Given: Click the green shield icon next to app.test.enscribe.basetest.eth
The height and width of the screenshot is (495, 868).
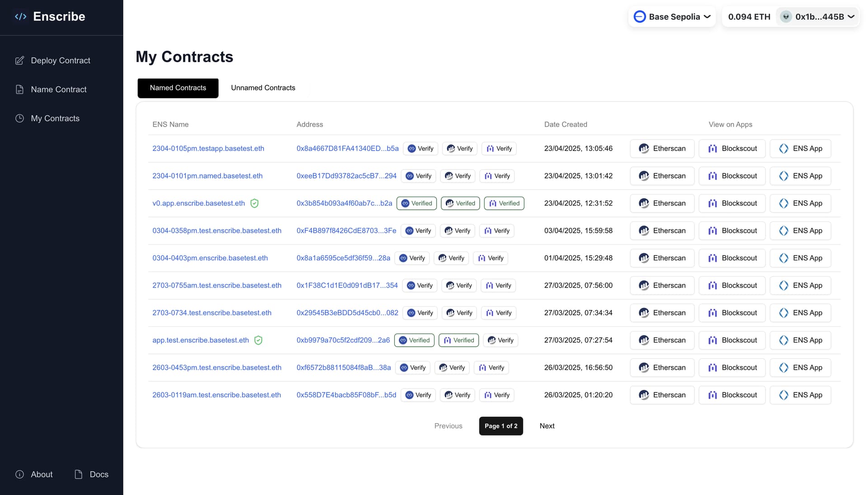Looking at the screenshot, I should click(258, 340).
